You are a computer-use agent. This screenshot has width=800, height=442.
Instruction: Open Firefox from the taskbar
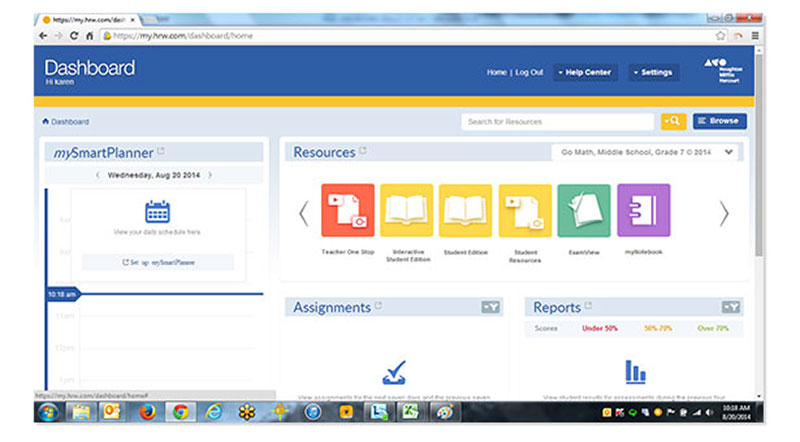(x=147, y=411)
